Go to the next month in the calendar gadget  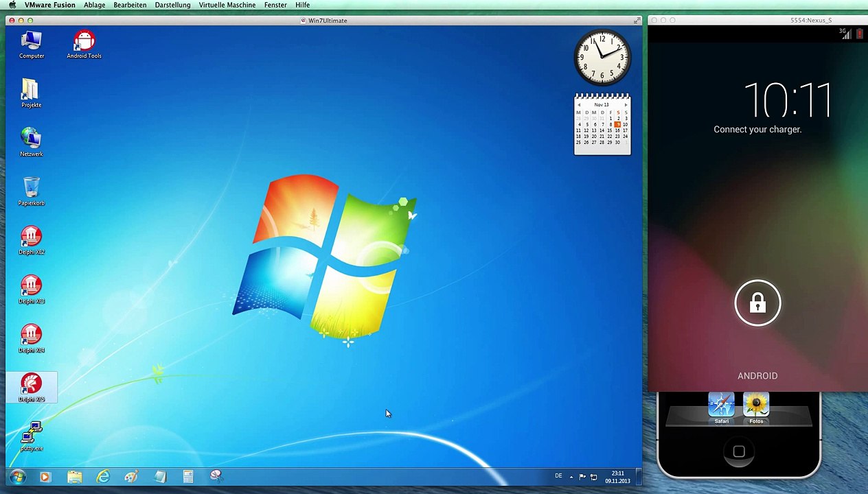[x=626, y=105]
